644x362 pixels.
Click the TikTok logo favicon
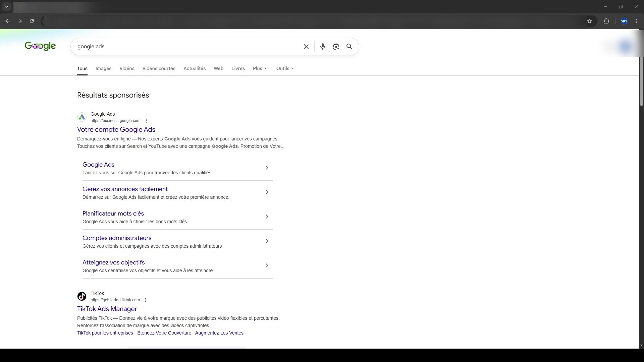pos(82,296)
